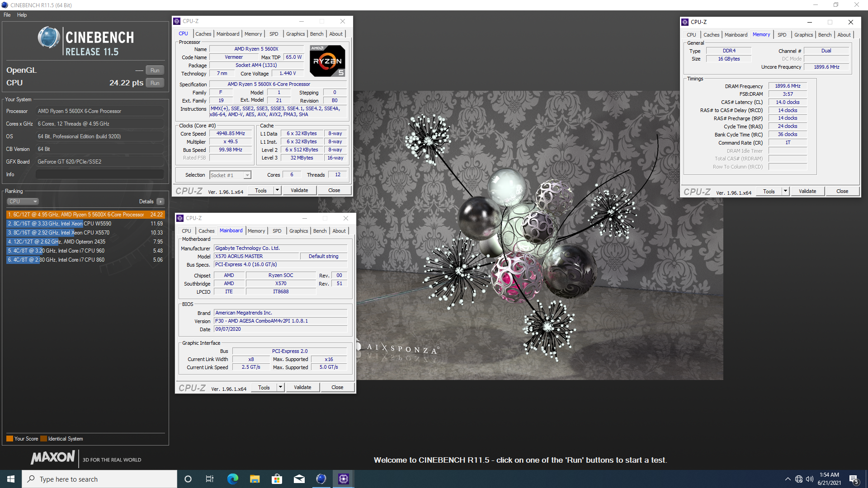This screenshot has width=868, height=488.
Task: Open Tools dropdown arrow in Memory window
Action: pos(786,192)
